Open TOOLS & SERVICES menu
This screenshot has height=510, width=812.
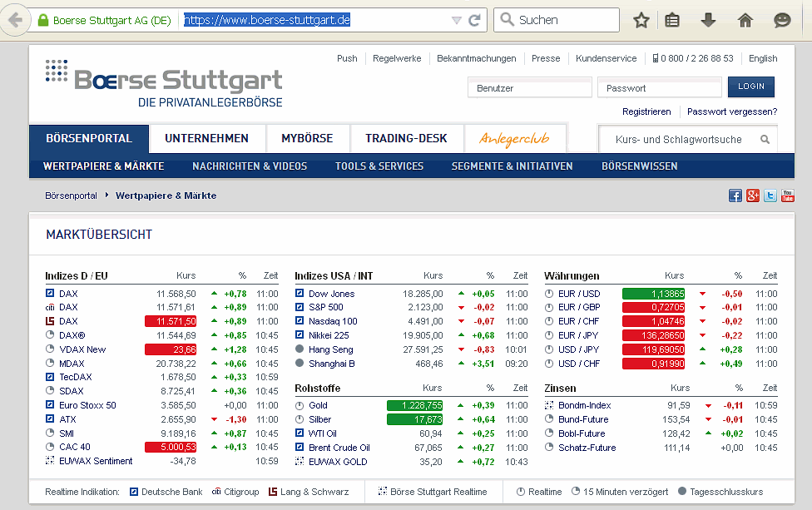point(379,166)
